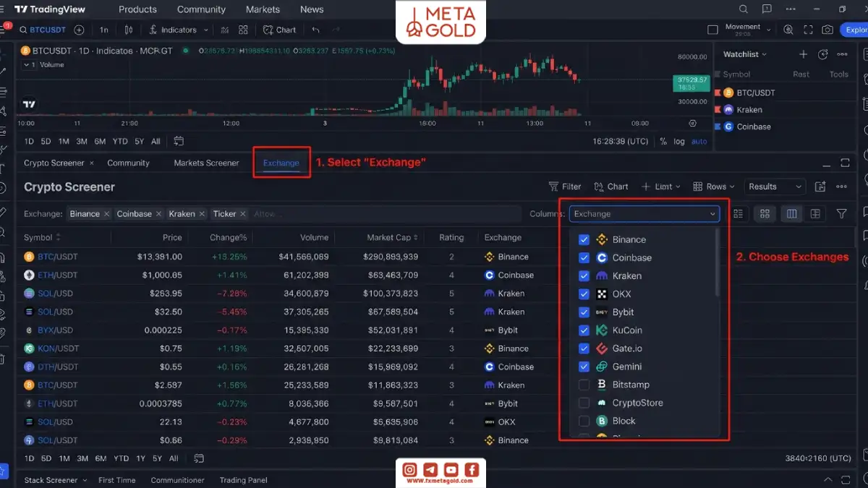
Task: Uncheck the Bybit exchange checkbox
Action: click(584, 312)
